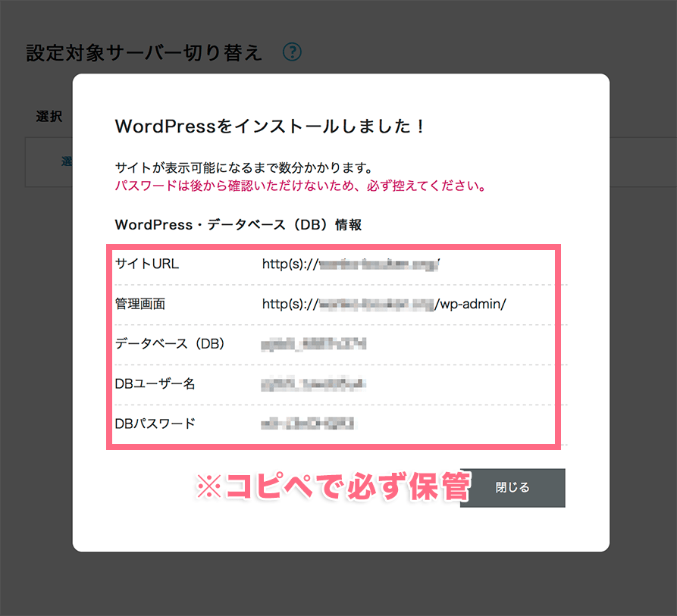The width and height of the screenshot is (677, 616).
Task: Click the help question mark icon
Action: tap(292, 52)
